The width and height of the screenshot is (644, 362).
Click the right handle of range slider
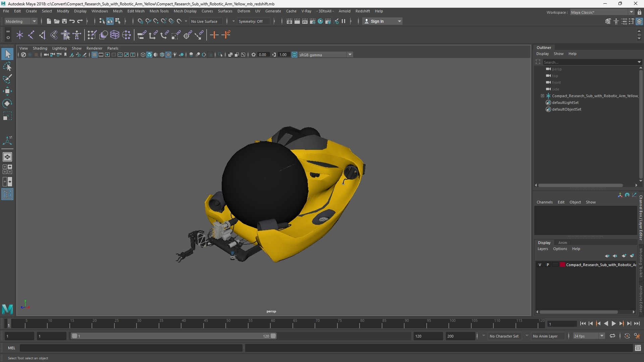(273, 336)
